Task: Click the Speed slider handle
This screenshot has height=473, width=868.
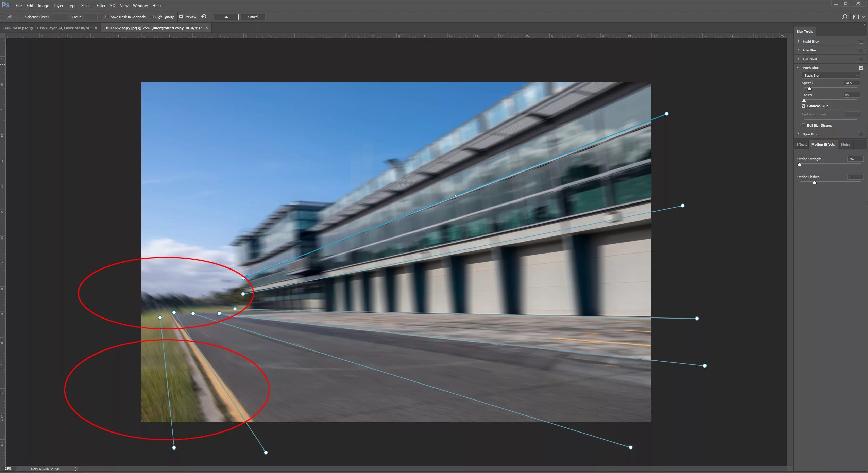Action: 810,89
